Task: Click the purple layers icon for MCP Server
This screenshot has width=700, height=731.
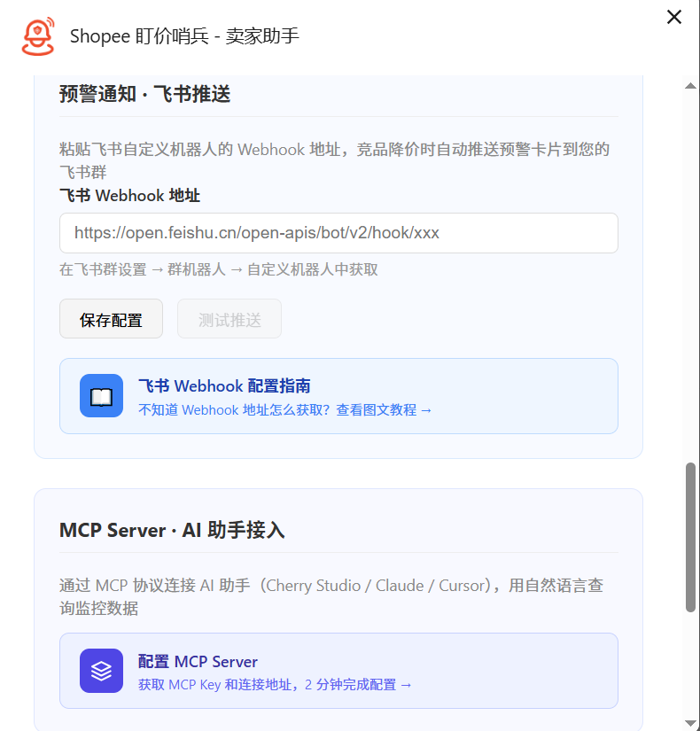Action: tap(101, 671)
